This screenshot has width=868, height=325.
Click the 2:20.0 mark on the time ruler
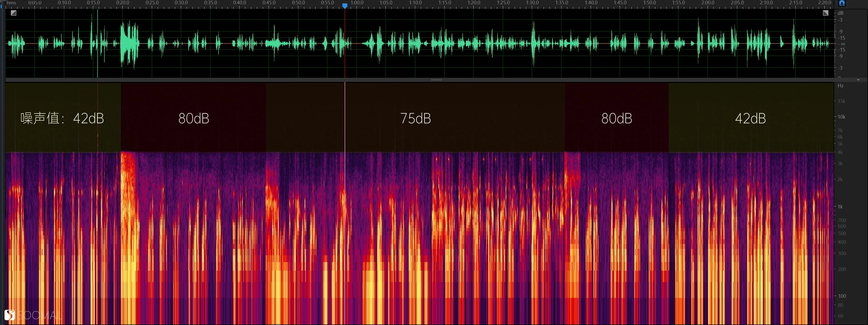click(x=825, y=3)
